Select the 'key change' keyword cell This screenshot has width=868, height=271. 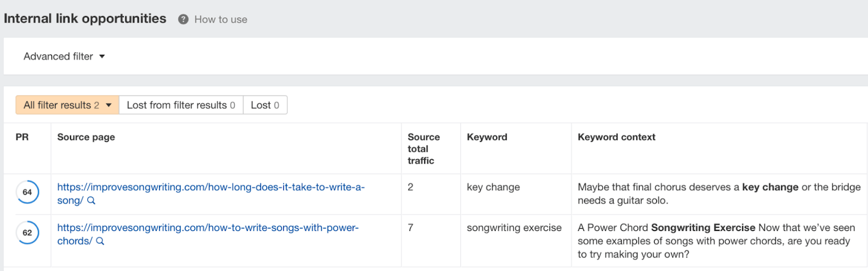point(493,188)
